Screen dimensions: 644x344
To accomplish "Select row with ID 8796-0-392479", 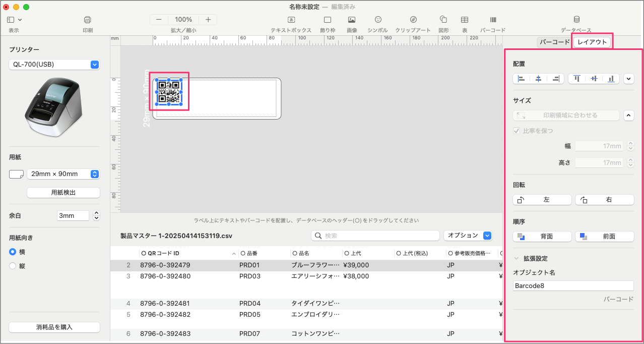I will [x=306, y=265].
